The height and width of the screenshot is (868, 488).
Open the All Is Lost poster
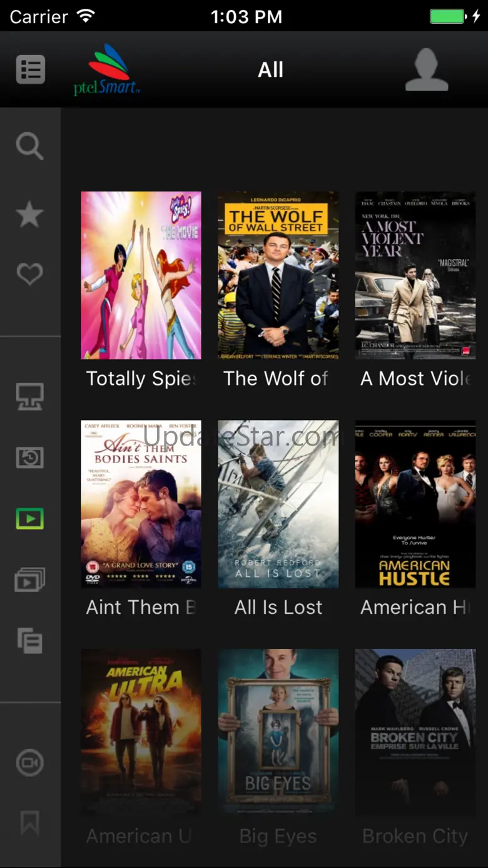pyautogui.click(x=278, y=504)
